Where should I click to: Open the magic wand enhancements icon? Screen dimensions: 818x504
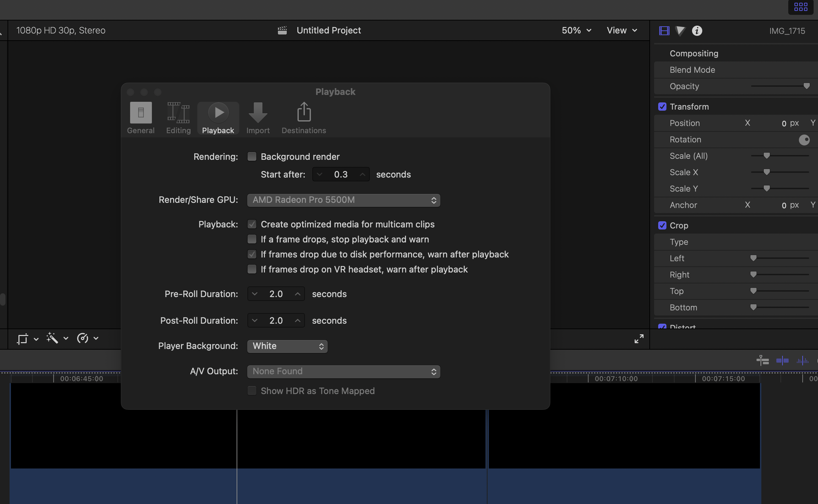click(x=52, y=338)
